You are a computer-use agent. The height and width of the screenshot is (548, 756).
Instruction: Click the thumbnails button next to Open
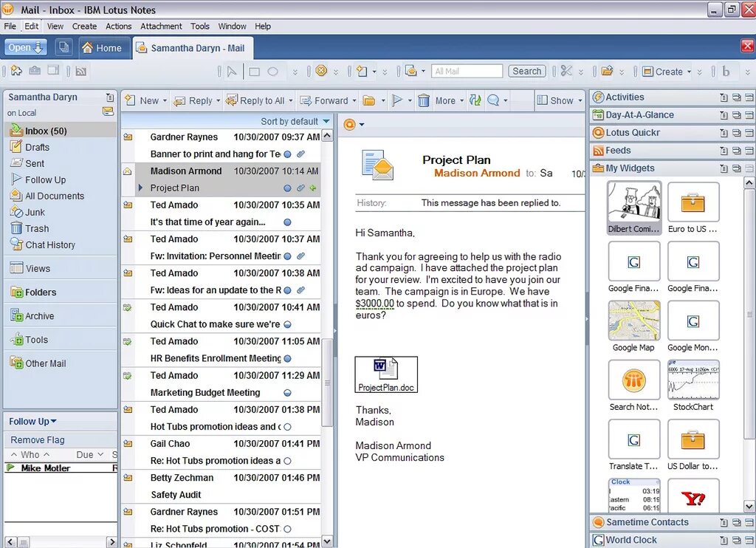click(x=63, y=47)
